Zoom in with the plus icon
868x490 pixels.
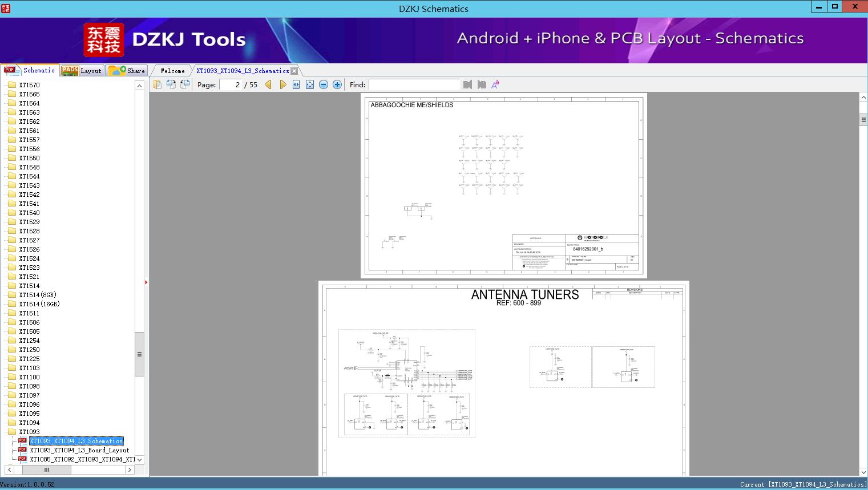coord(337,84)
